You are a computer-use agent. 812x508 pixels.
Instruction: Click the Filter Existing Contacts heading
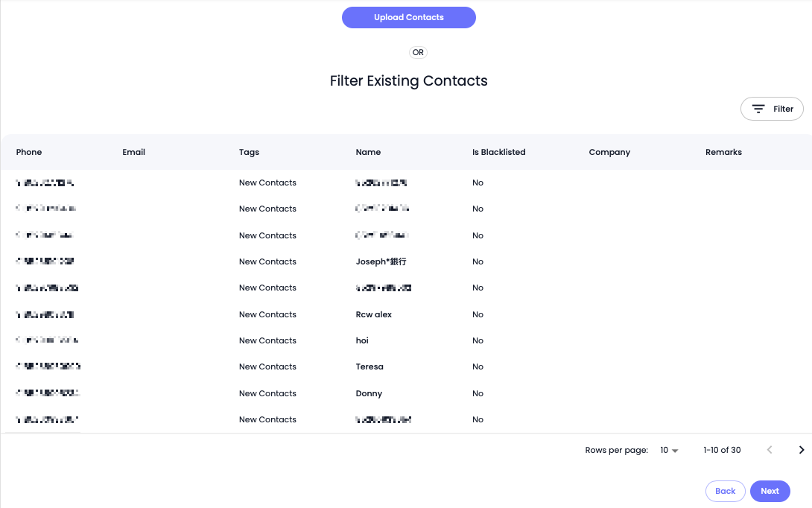click(408, 80)
